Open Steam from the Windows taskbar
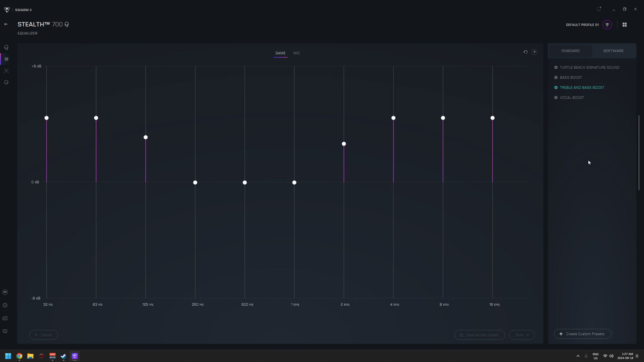The image size is (644, 362). (x=63, y=356)
